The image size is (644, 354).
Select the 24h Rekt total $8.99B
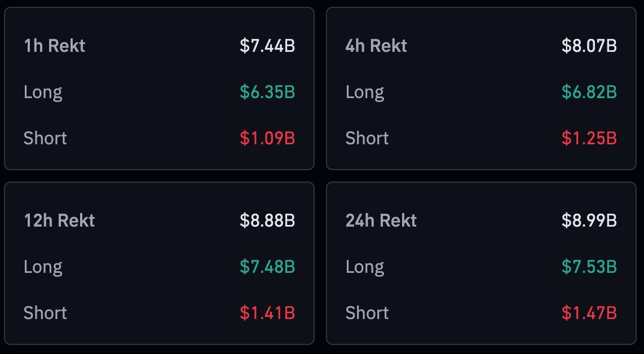589,220
